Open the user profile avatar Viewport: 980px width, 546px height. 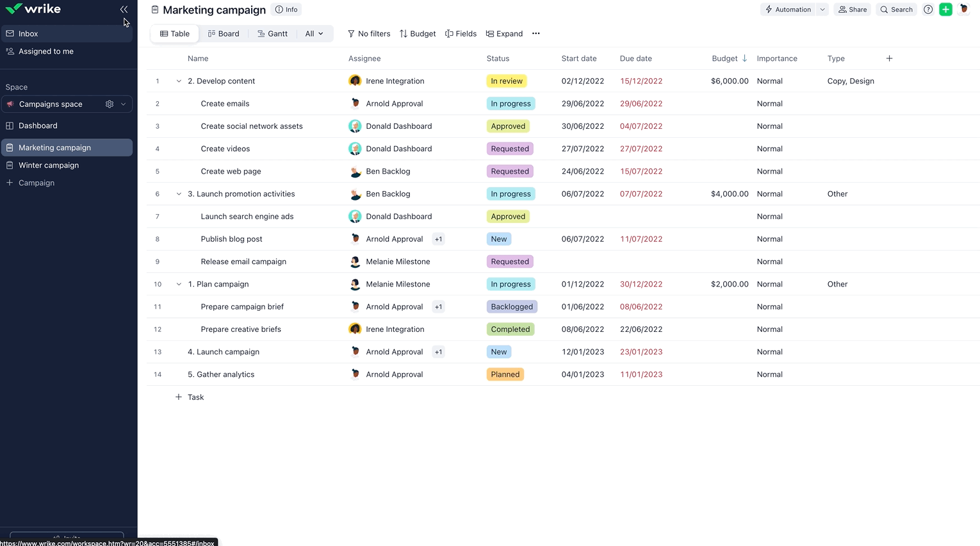coord(963,10)
